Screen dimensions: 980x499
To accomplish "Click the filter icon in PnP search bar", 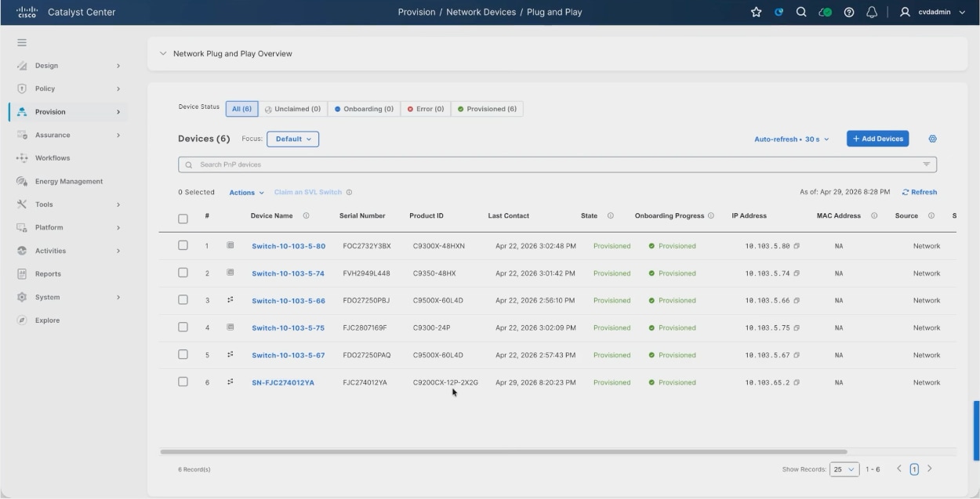I will point(927,165).
